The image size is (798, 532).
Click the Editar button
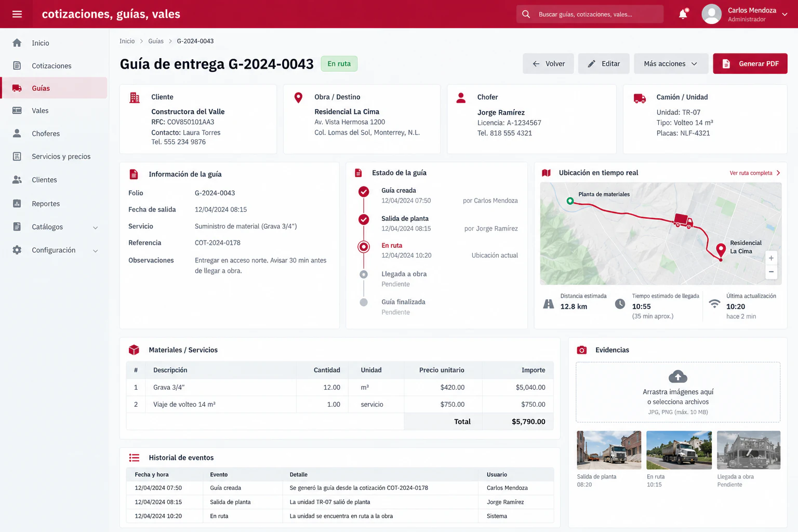(604, 63)
